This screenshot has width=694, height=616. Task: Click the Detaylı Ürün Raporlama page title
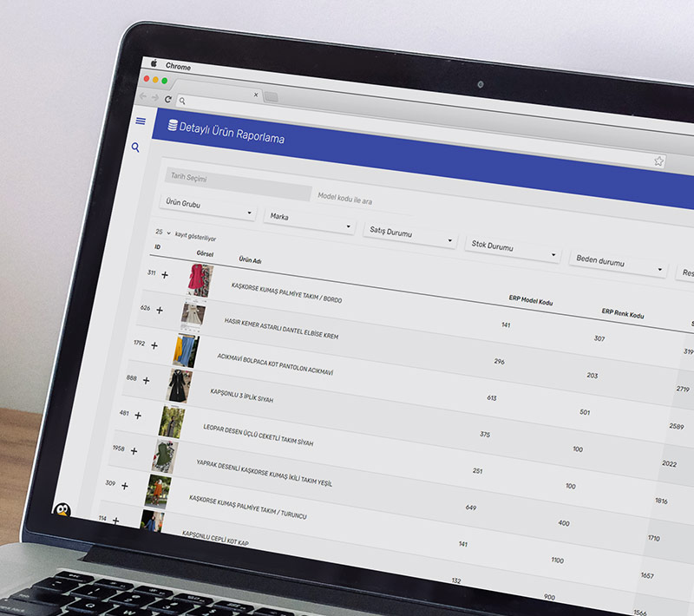pos(232,133)
